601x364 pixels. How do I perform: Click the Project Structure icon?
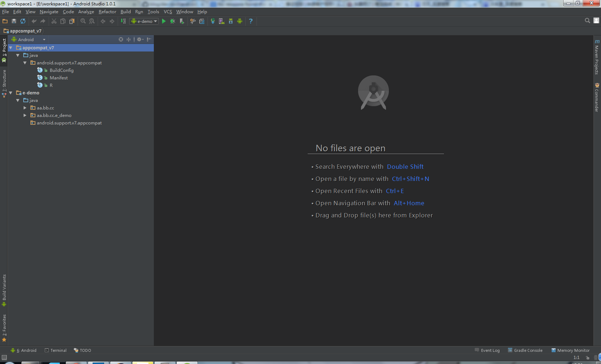[x=202, y=21]
